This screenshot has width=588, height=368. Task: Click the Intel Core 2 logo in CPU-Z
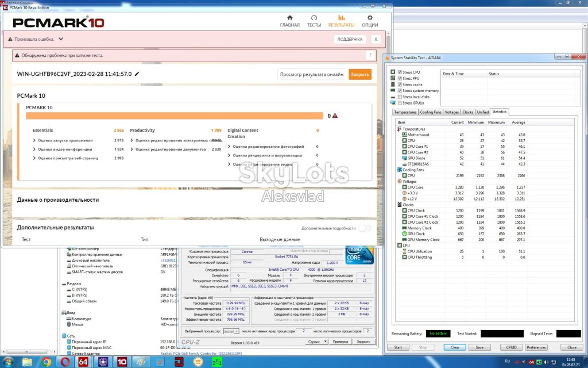[359, 255]
